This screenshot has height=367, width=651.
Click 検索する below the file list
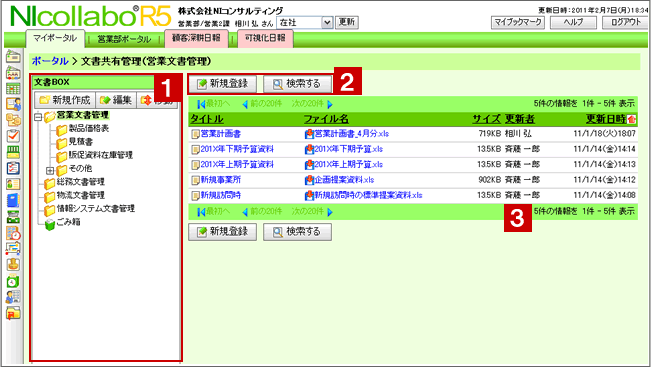pyautogui.click(x=297, y=232)
